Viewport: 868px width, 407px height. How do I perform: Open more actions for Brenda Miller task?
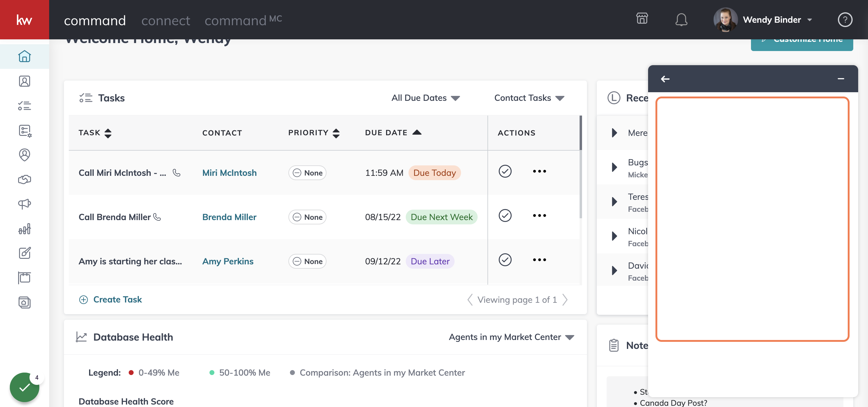click(539, 215)
